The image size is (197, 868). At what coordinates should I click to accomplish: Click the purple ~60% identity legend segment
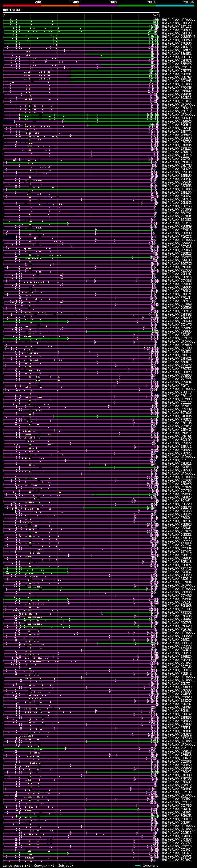(99, 6)
